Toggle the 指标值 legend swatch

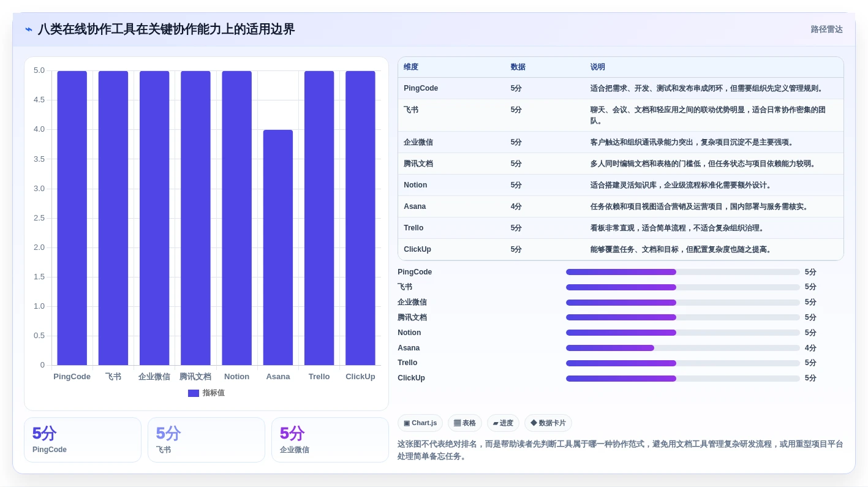(x=194, y=393)
